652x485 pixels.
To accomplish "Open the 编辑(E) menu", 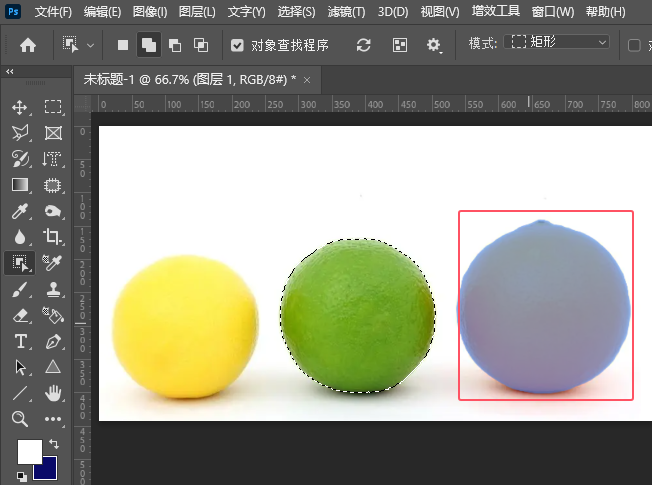I will (x=102, y=12).
